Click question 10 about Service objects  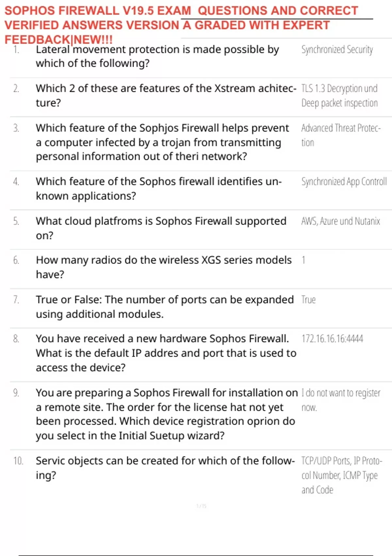click(x=165, y=468)
